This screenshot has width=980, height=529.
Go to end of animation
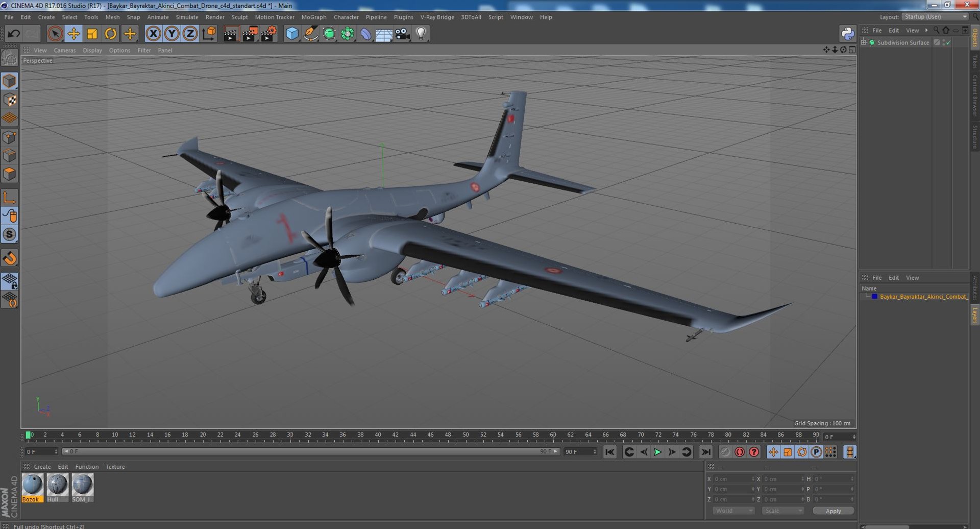[706, 452]
